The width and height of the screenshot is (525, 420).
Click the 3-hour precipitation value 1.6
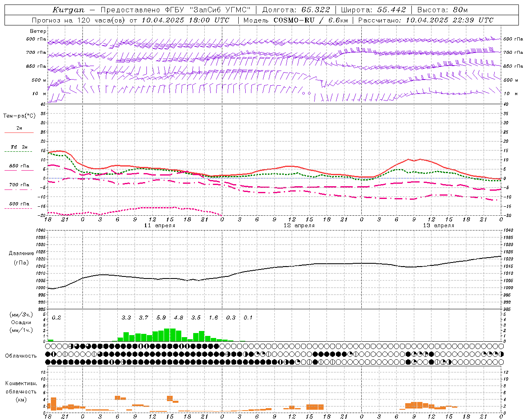pyautogui.click(x=213, y=318)
